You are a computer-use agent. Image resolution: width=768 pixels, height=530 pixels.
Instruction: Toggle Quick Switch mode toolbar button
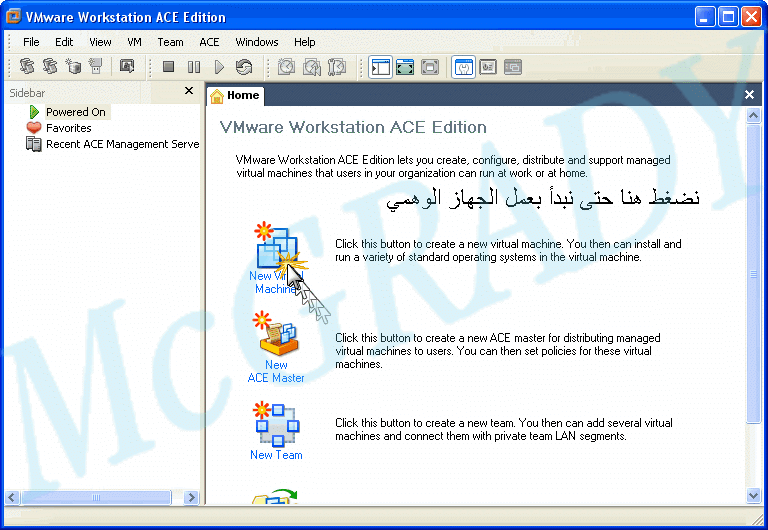[x=430, y=67]
